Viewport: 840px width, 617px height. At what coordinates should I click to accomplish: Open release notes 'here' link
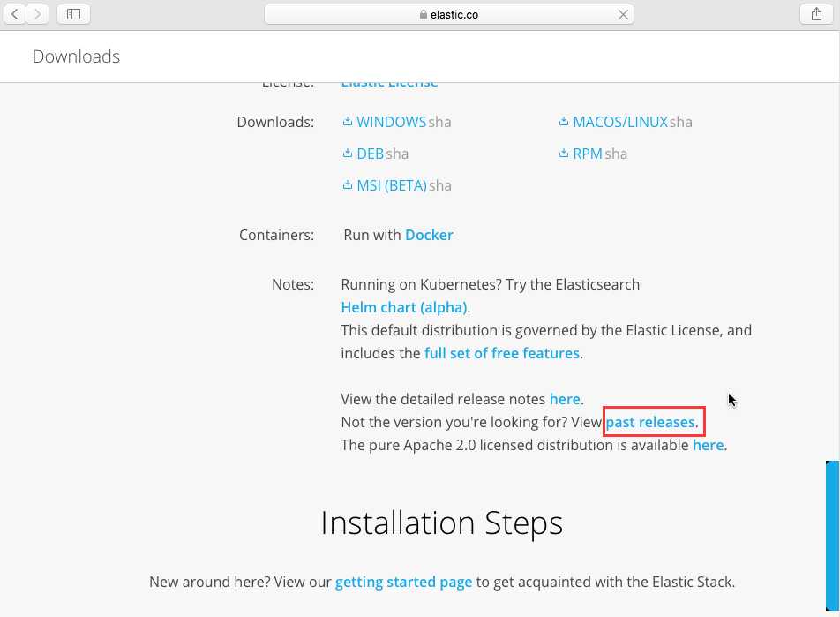point(565,399)
